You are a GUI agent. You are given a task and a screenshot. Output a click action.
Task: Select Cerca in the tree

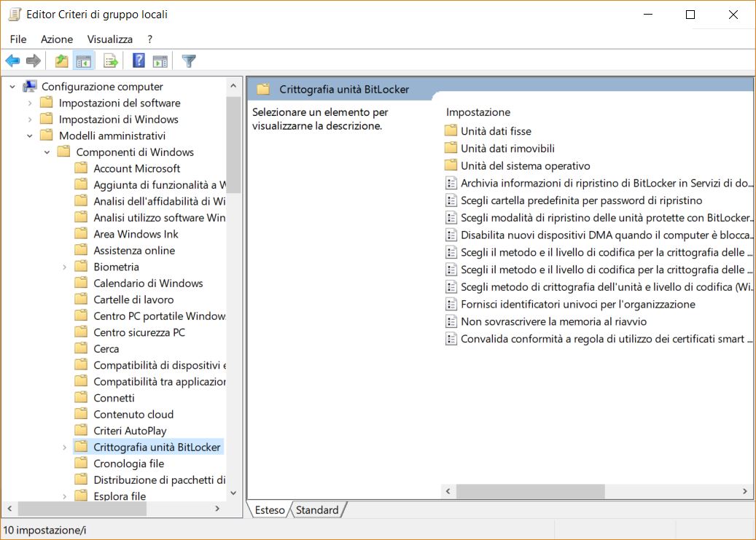tap(106, 348)
